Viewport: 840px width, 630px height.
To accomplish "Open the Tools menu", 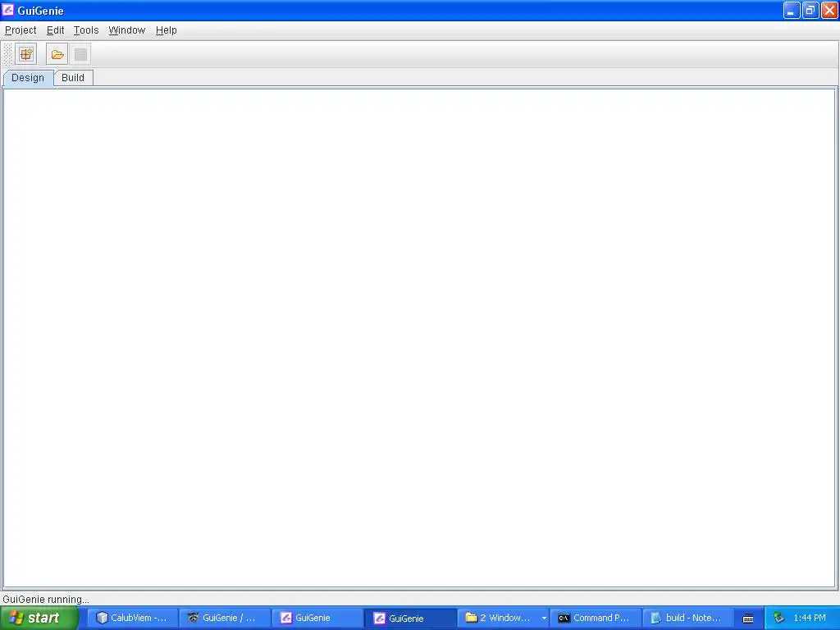I will (86, 30).
